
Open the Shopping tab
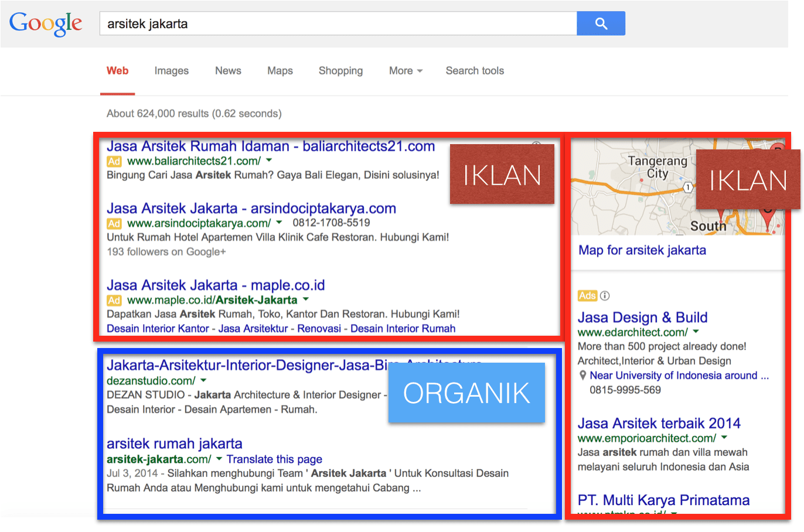pos(340,71)
